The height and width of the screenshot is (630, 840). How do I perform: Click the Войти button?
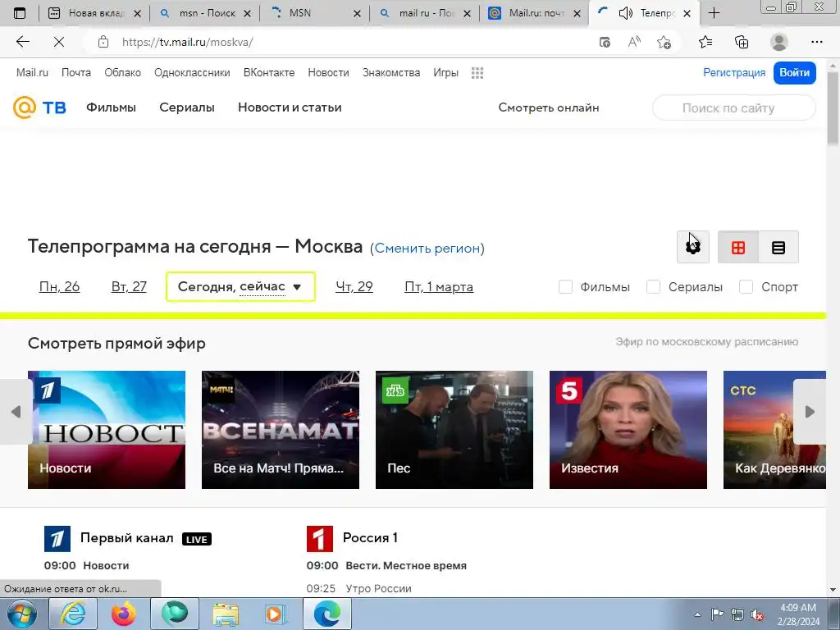point(794,73)
